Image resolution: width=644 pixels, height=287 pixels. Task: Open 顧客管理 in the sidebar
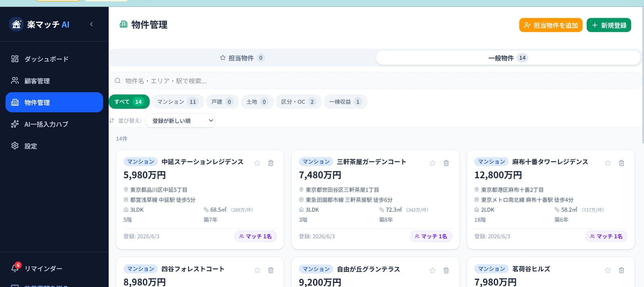(54, 81)
